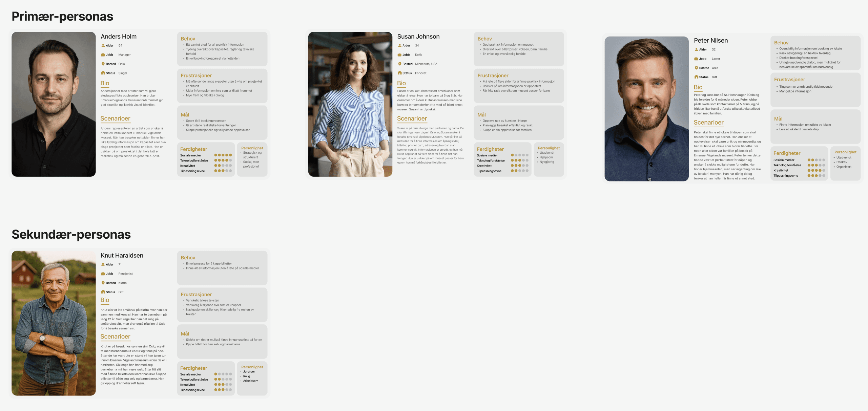Toggle the first Teknologiforståelse dot for Knut
Screen dimensions: 868x411
tap(215, 380)
